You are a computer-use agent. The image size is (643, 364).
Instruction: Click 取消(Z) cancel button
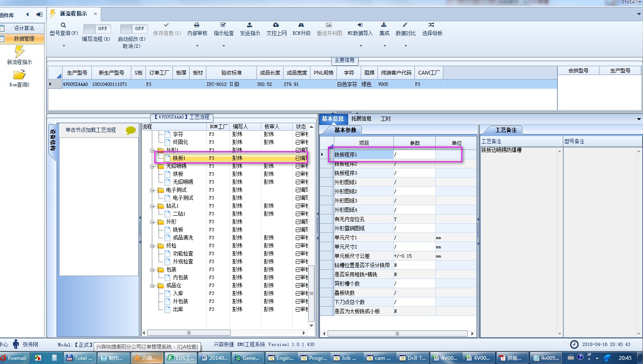click(x=131, y=46)
